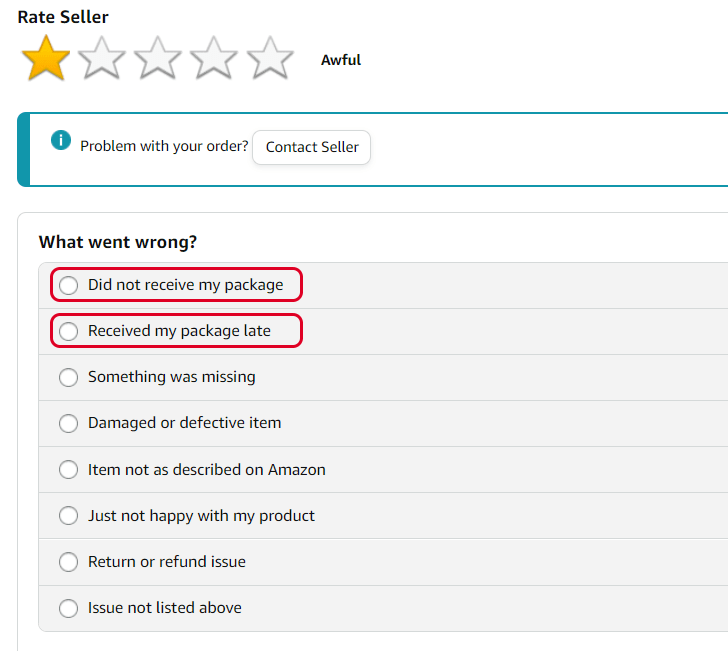Image resolution: width=728 pixels, height=651 pixels.
Task: Rate seller four stars
Action: (x=214, y=59)
